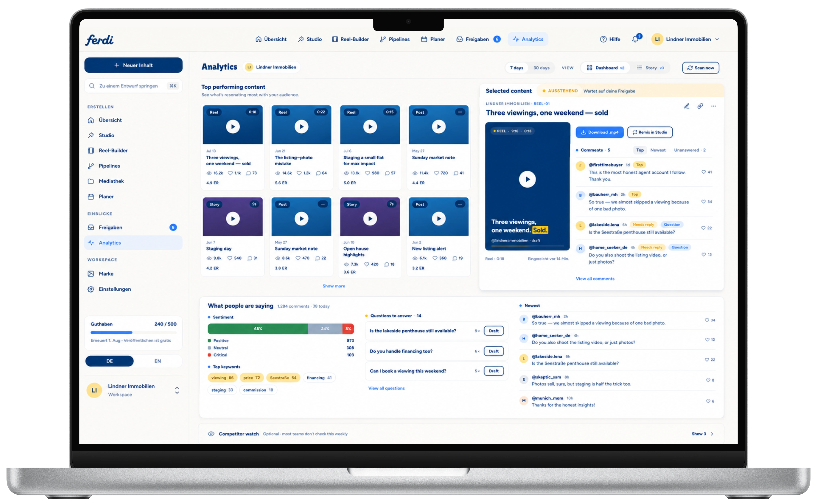Select the 'viewing 86' keyword chip
This screenshot has height=504, width=817.
pyautogui.click(x=222, y=378)
